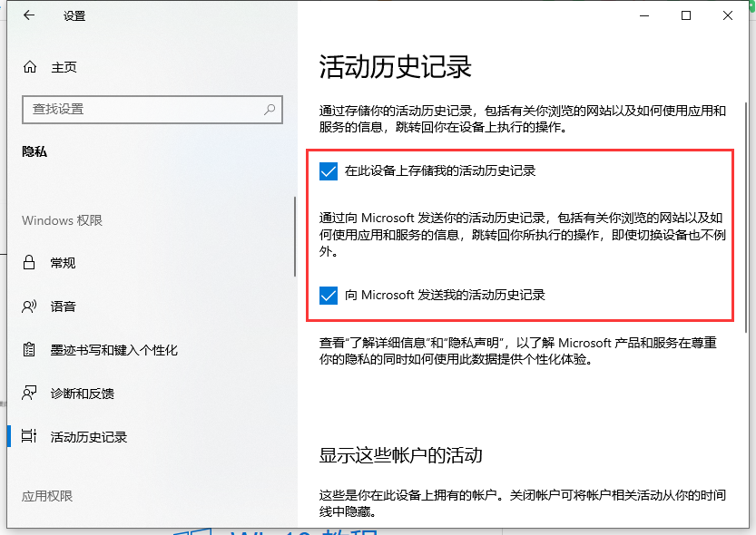Click the 活动历史记录 sidebar icon
Screen dimensions: 756x535
(31, 436)
